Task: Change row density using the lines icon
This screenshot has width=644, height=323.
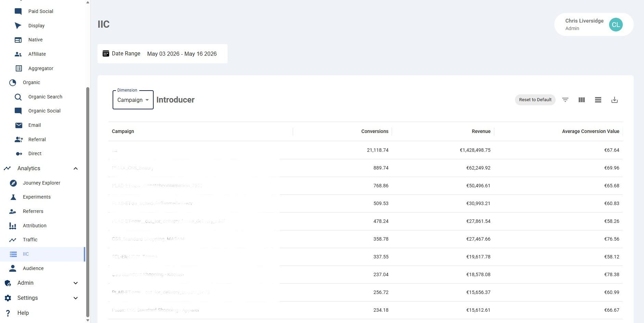Action: click(x=598, y=100)
